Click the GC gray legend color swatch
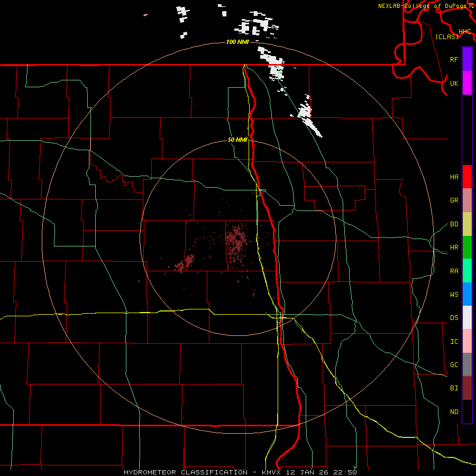The width and height of the screenshot is (476, 476). click(x=467, y=364)
